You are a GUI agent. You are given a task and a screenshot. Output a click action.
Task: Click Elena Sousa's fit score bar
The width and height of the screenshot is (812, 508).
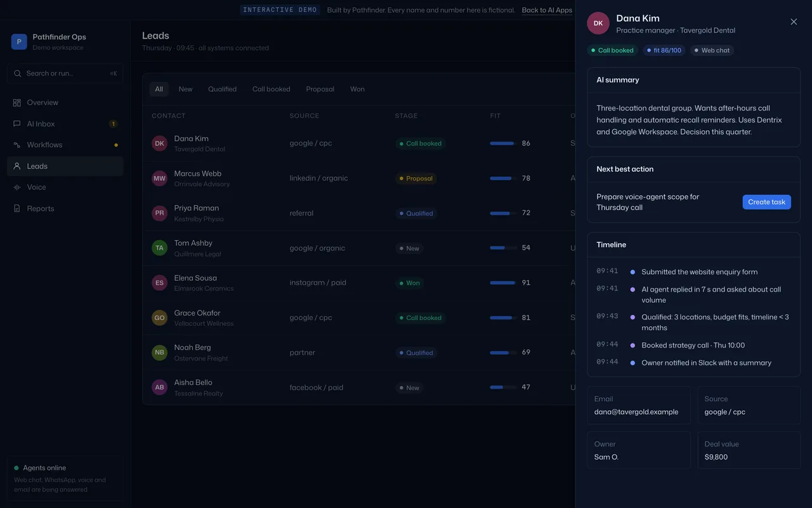coord(503,283)
